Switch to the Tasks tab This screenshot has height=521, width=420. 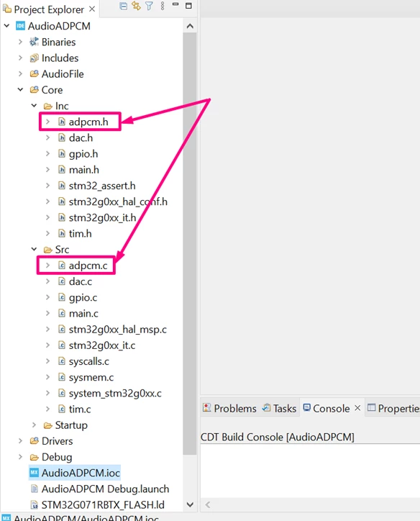tap(279, 408)
